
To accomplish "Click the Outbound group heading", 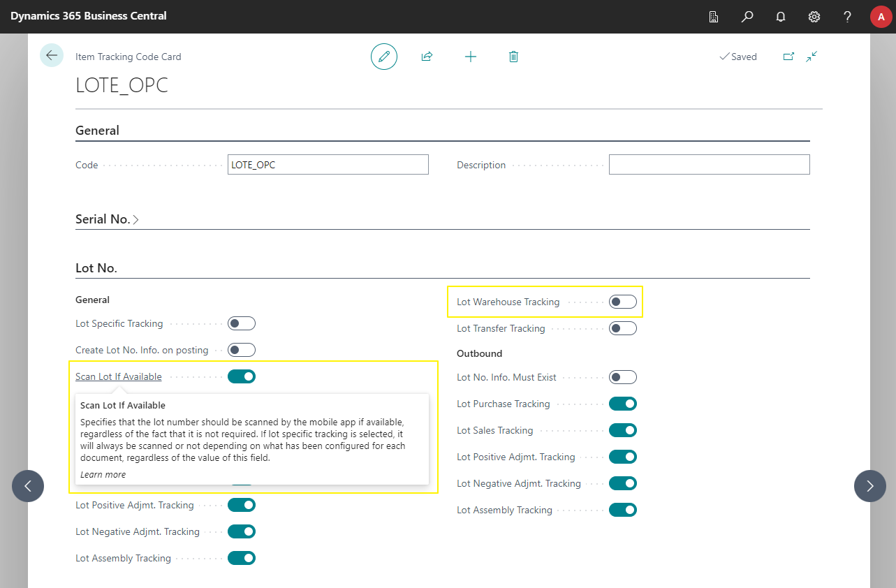I will pos(480,353).
